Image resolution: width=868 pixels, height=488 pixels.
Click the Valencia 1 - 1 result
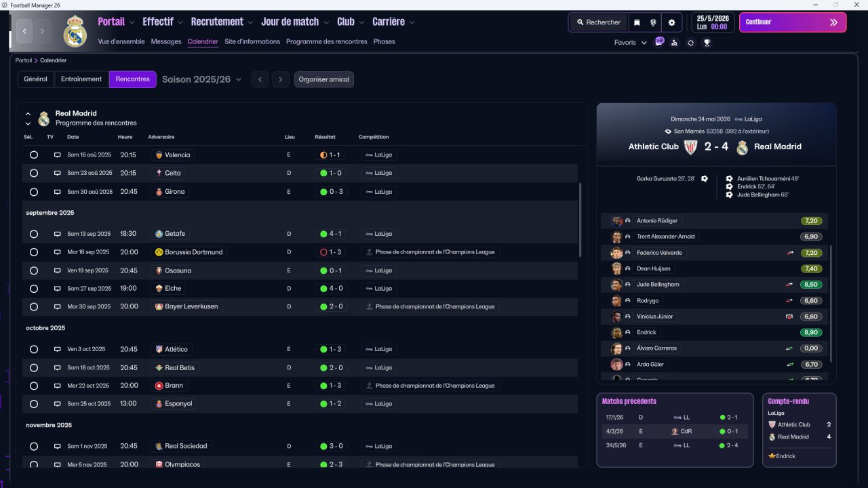click(x=330, y=155)
